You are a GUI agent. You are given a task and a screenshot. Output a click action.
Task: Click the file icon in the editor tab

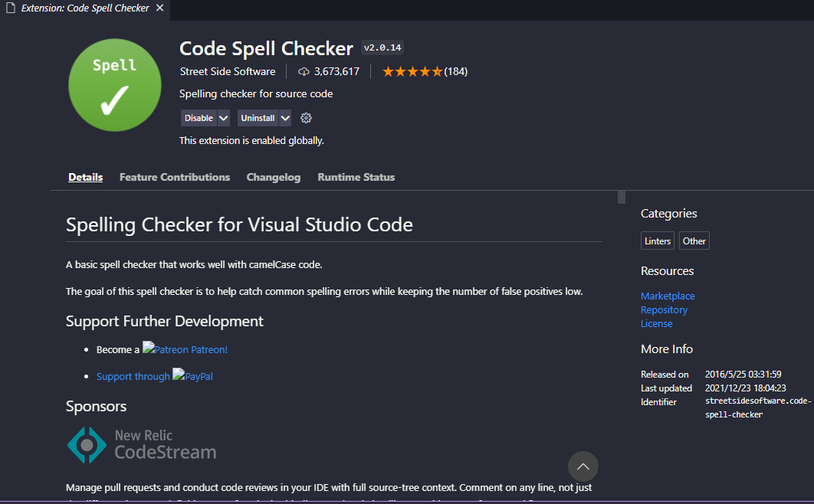10,8
